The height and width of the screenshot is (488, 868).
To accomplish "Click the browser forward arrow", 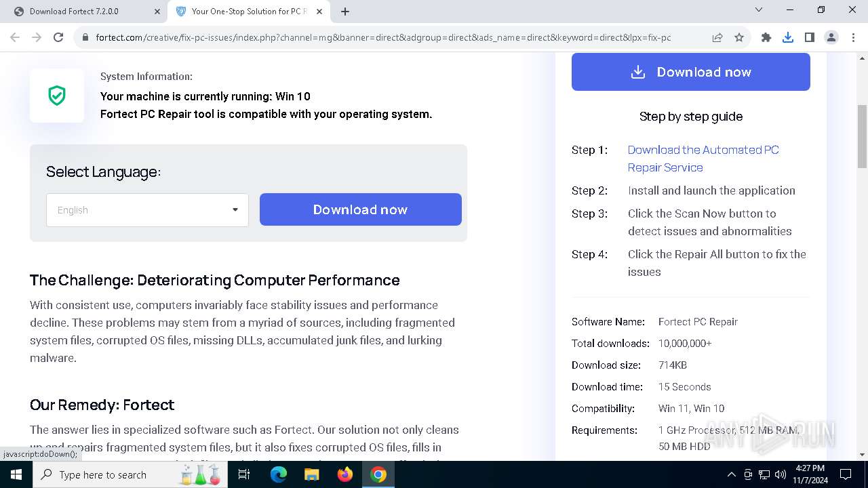I will 37,37.
